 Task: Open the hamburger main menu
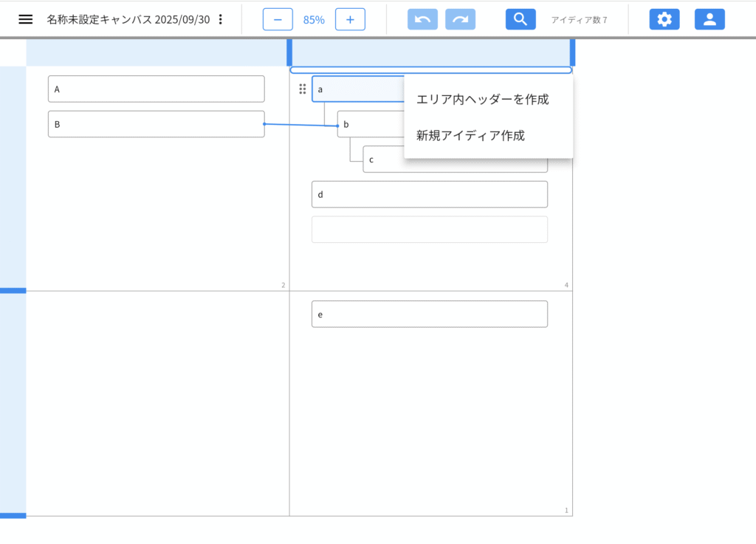pyautogui.click(x=26, y=19)
